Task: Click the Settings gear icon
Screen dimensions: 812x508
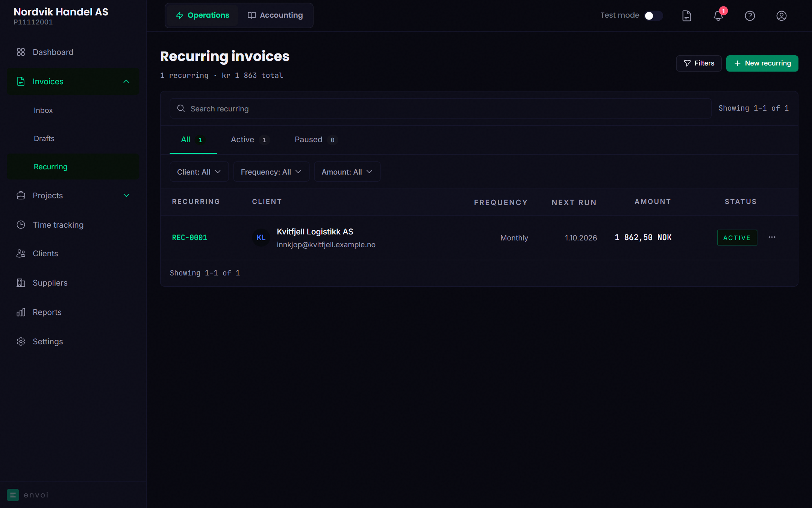Action: pos(21,341)
